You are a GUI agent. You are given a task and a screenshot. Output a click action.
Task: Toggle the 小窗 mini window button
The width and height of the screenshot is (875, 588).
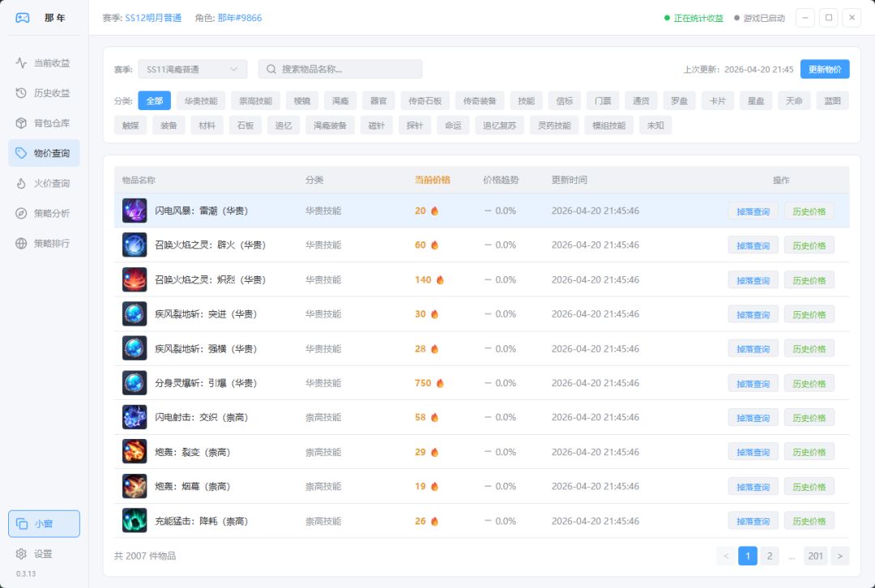click(x=44, y=524)
